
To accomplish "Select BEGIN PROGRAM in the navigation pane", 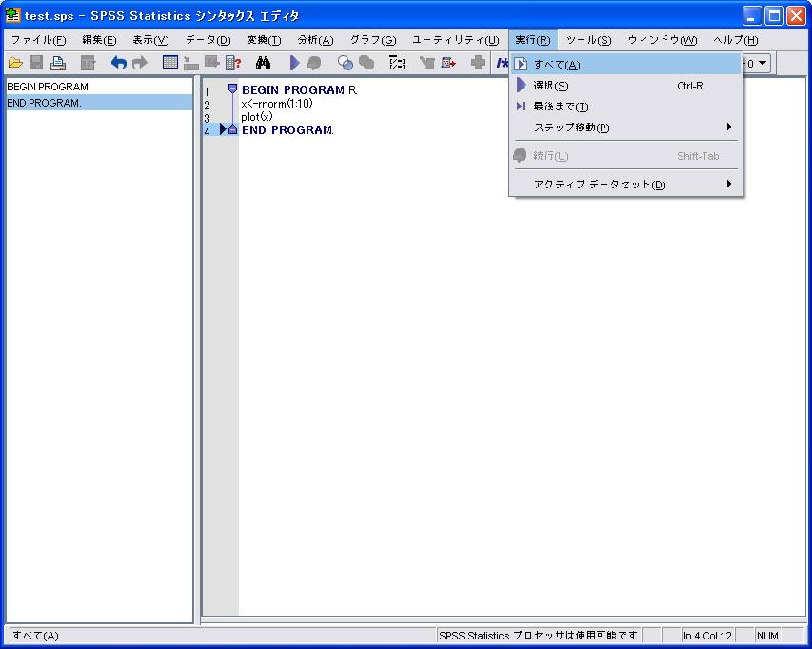I will (48, 87).
